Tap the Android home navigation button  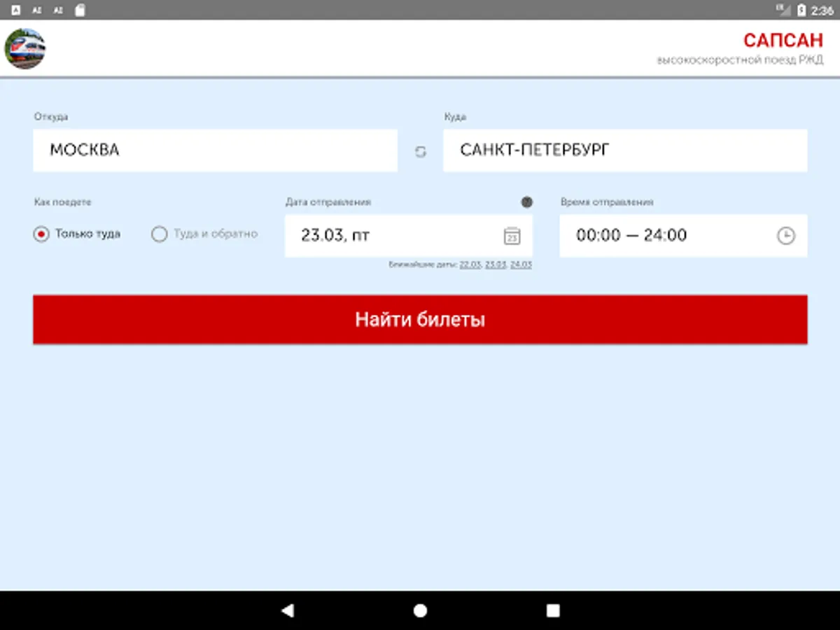pos(420,610)
